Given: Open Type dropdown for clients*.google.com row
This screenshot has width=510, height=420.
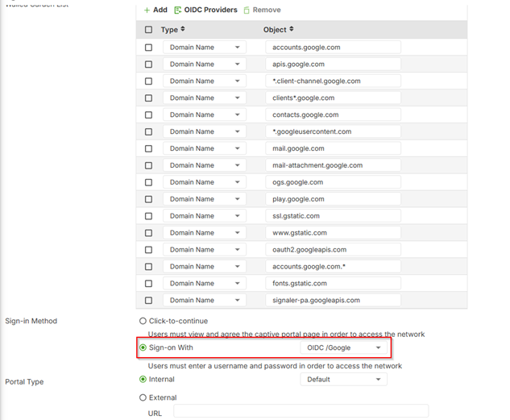Looking at the screenshot, I should coord(205,98).
